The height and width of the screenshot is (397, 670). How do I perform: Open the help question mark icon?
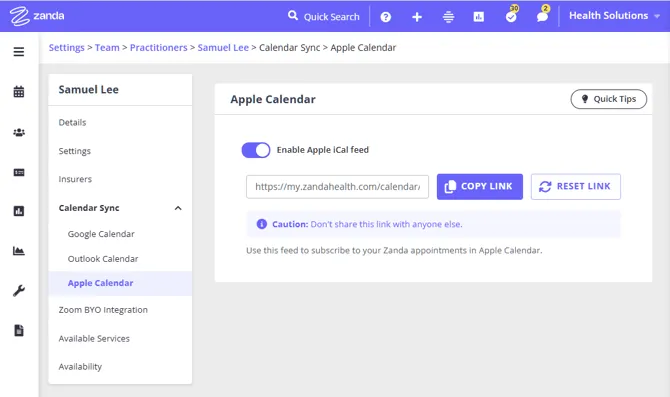[x=385, y=17]
